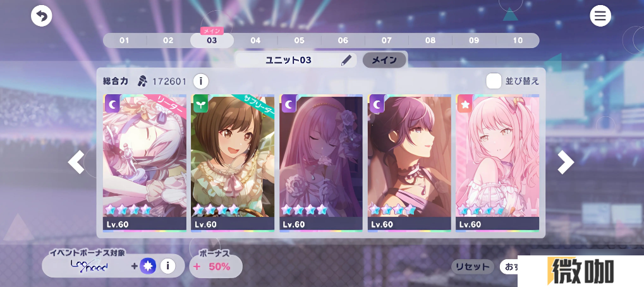Click the Leo/need unit logo

coord(89,266)
